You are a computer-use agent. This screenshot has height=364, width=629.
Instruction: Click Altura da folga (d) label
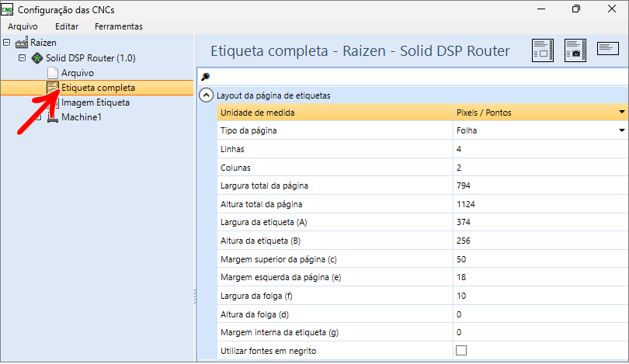click(255, 314)
